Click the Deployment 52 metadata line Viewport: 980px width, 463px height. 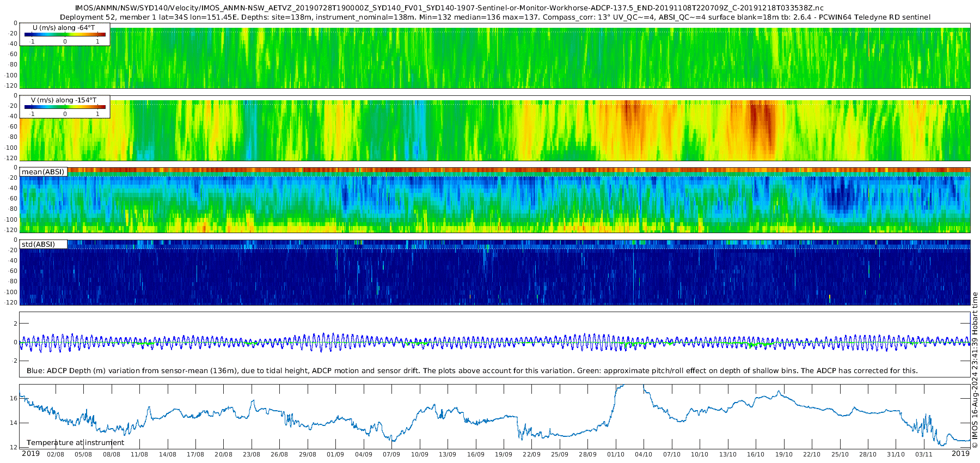pos(495,17)
